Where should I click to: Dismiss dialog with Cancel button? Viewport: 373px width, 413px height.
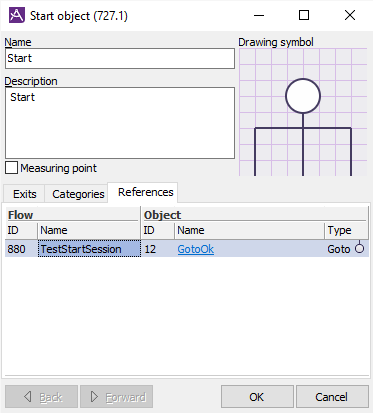click(x=332, y=397)
